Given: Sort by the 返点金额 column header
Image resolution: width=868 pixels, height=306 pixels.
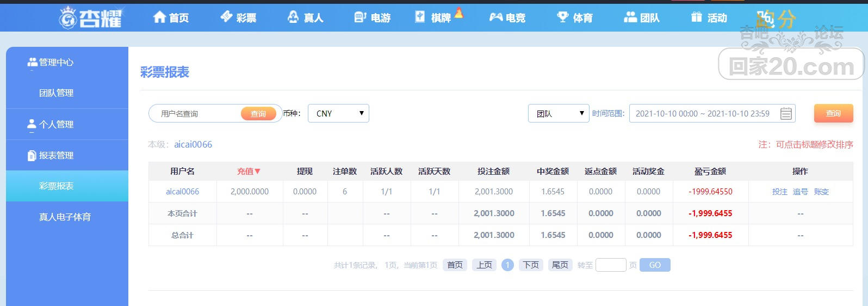Looking at the screenshot, I should tap(600, 171).
